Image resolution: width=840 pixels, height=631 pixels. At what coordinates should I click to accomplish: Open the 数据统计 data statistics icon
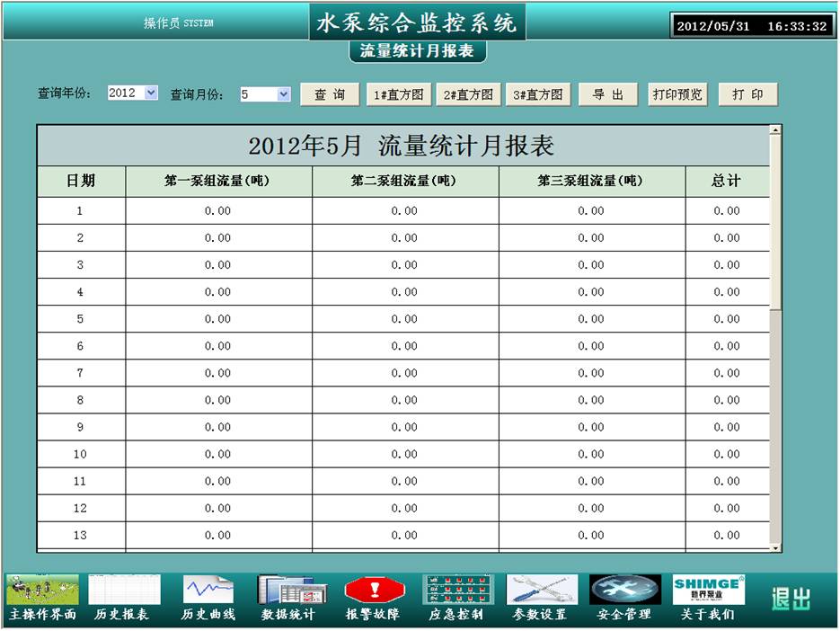tap(287, 591)
